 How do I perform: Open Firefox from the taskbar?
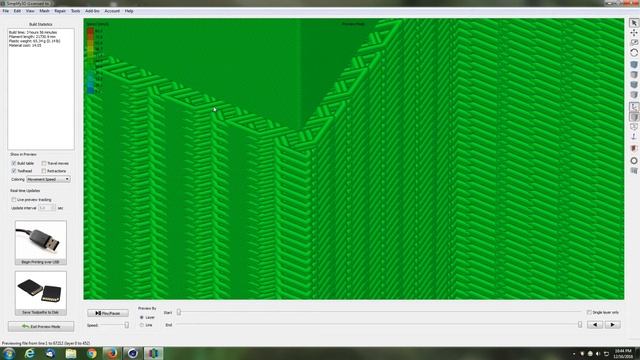tap(112, 353)
